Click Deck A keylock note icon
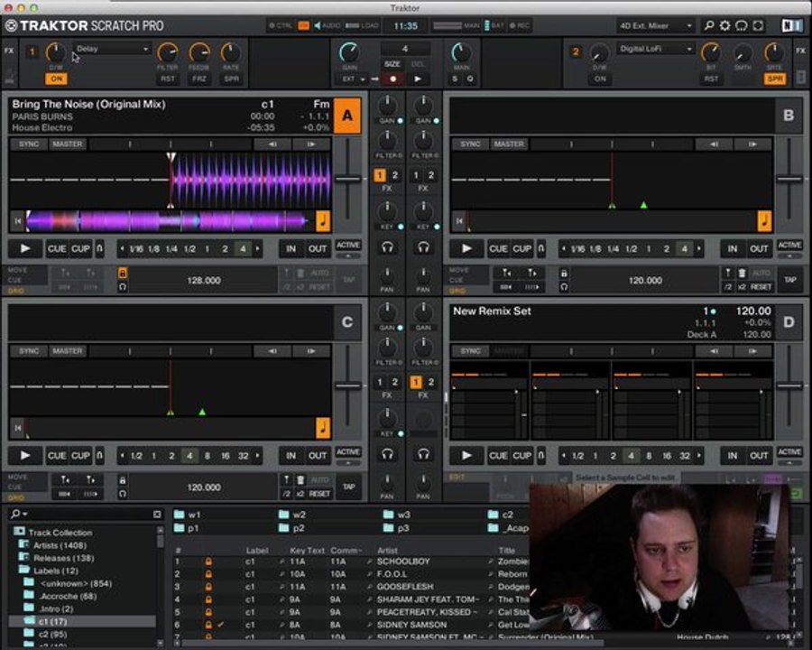Viewport: 812px width, 650px height. click(323, 220)
